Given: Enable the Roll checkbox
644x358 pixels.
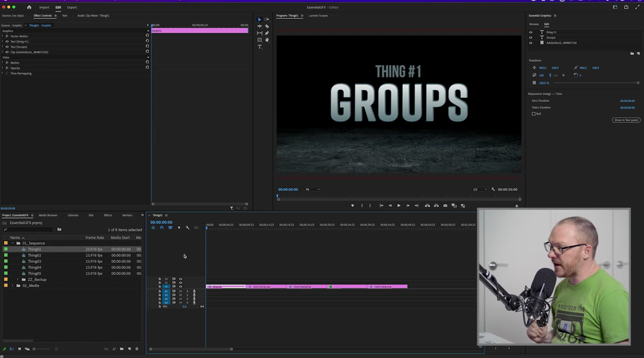Looking at the screenshot, I should pos(533,114).
